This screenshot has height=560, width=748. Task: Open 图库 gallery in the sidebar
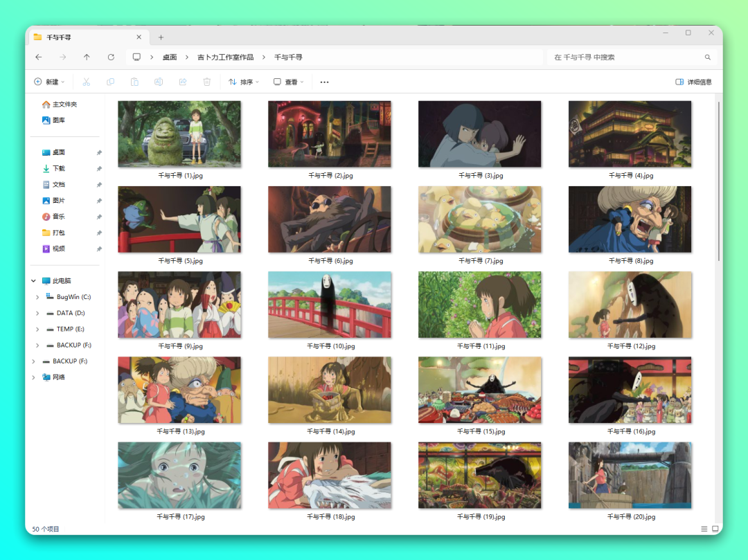[x=53, y=120]
